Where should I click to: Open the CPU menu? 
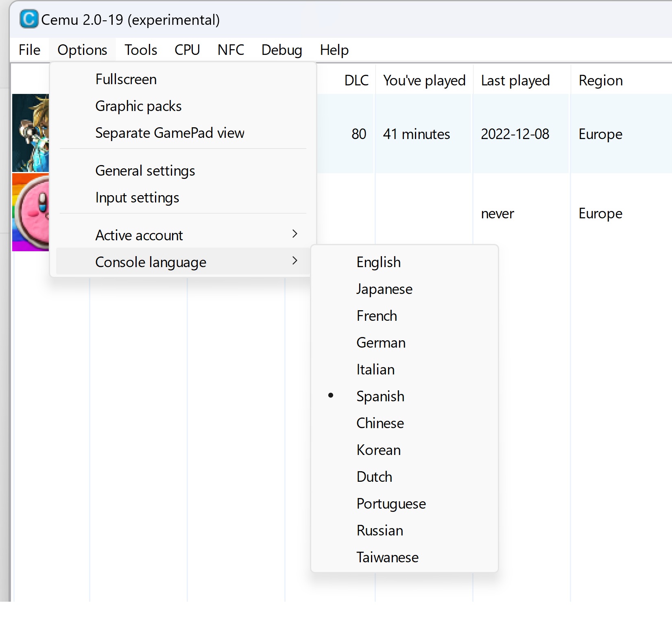point(187,50)
